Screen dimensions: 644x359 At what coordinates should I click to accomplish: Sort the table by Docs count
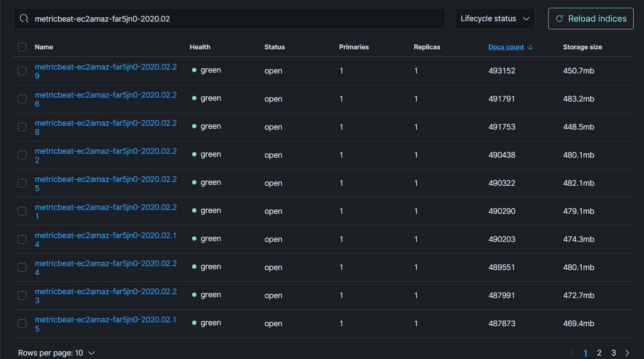(511, 47)
